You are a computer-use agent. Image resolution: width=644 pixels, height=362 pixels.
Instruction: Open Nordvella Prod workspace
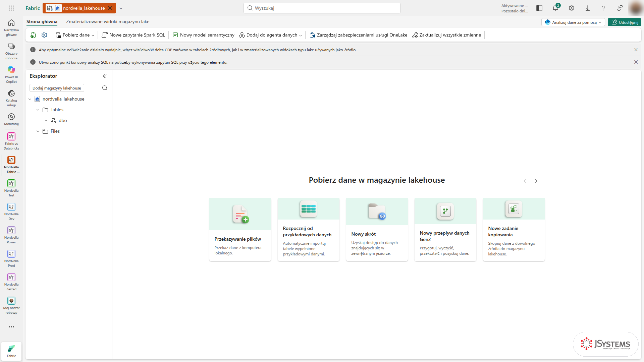click(x=11, y=258)
